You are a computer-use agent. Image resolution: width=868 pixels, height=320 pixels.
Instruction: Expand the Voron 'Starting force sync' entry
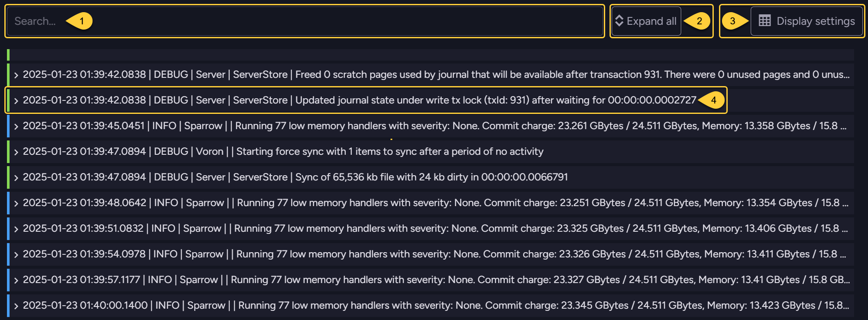coord(16,152)
